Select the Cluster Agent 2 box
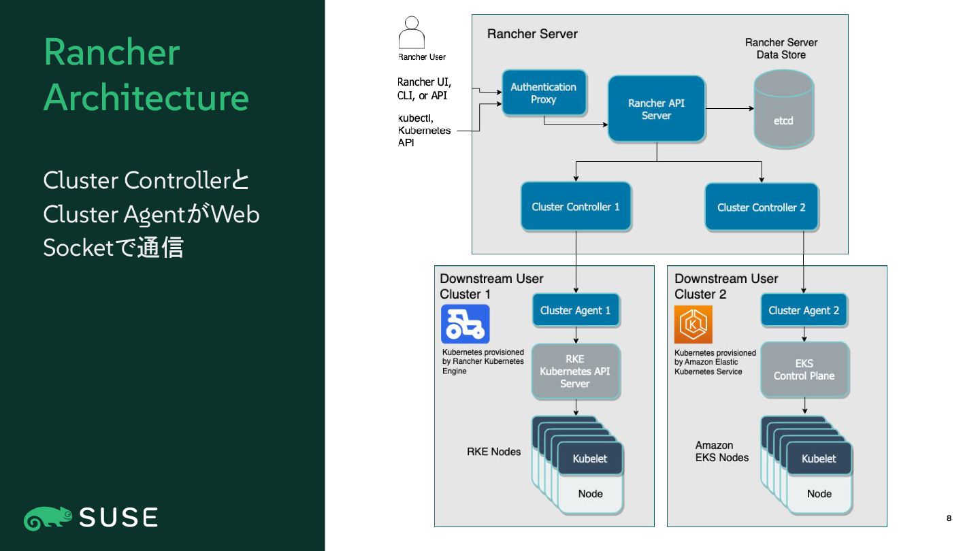Screen dimensions: 980x551 point(804,310)
